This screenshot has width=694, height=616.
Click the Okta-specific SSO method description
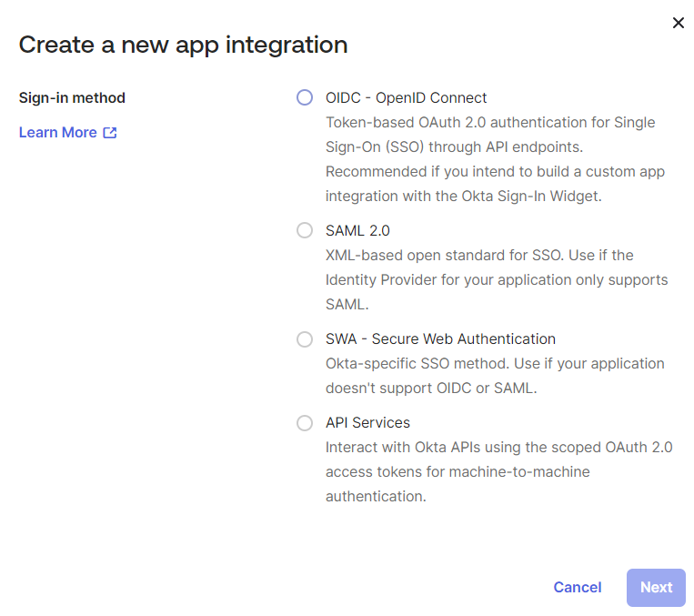click(x=495, y=375)
